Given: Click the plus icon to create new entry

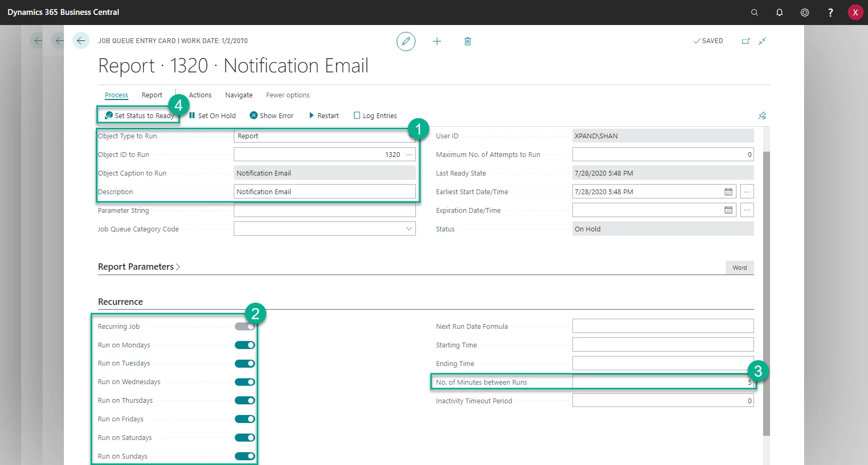Looking at the screenshot, I should [437, 41].
